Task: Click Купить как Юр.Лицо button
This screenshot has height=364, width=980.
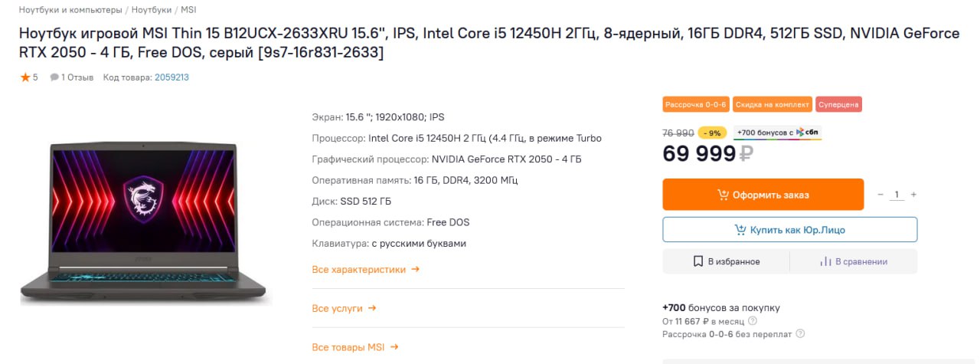Action: coord(789,230)
